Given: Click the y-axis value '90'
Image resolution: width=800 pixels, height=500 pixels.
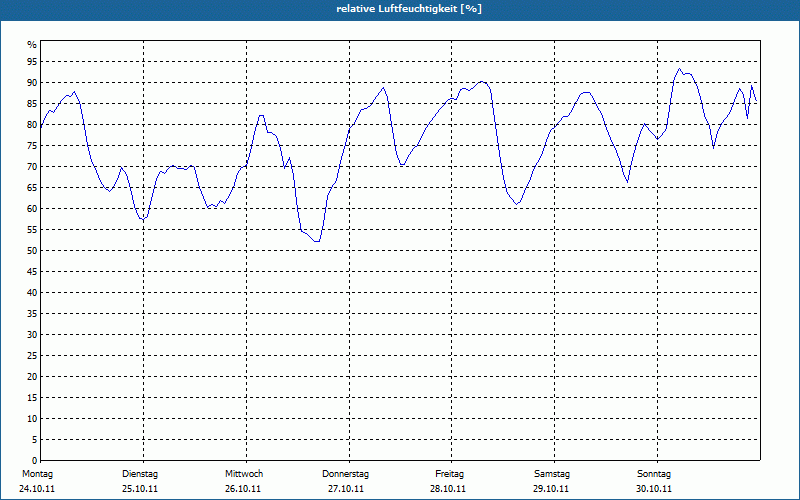Looking at the screenshot, I should 32,83.
